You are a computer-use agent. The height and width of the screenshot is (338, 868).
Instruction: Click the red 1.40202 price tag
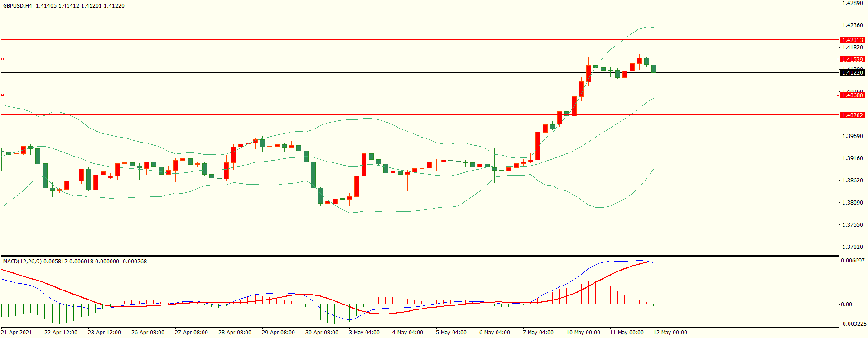[x=852, y=115]
